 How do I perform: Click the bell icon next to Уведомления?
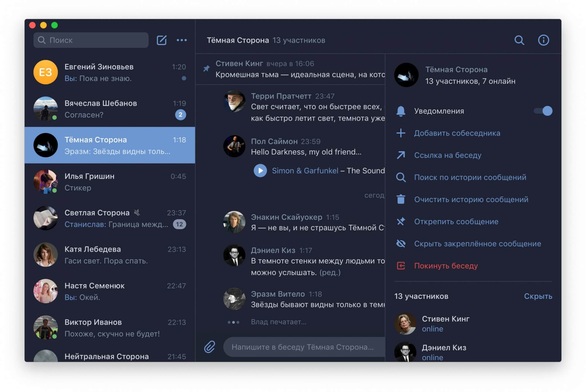(x=401, y=111)
